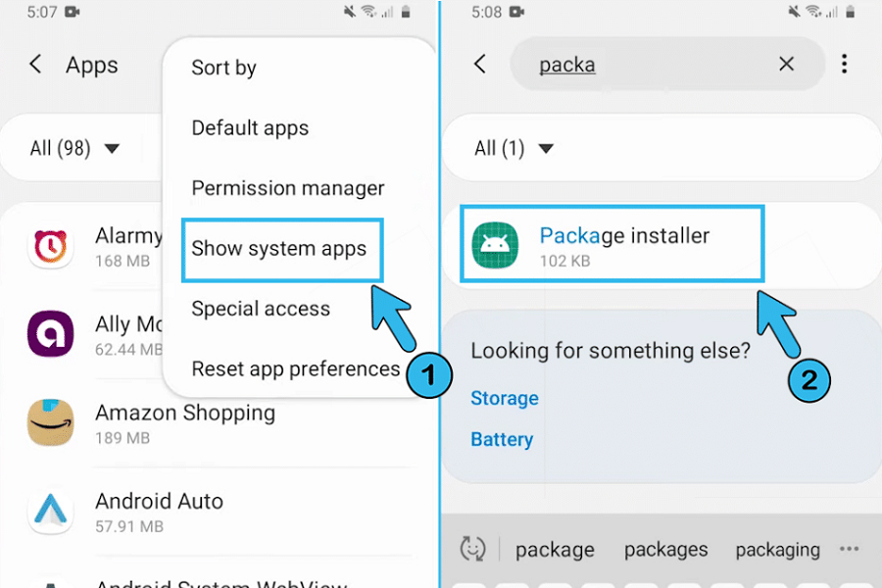Tap keyboard emoji suggestion icon
The height and width of the screenshot is (588, 882).
(x=472, y=549)
